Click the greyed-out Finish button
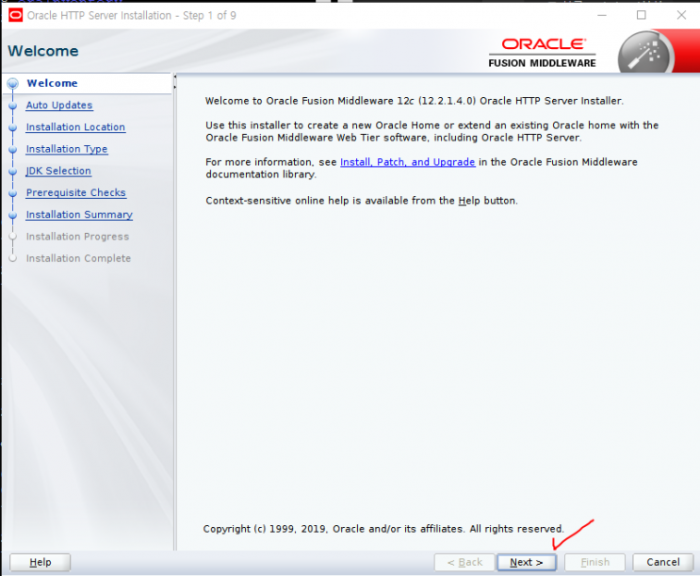 click(595, 562)
